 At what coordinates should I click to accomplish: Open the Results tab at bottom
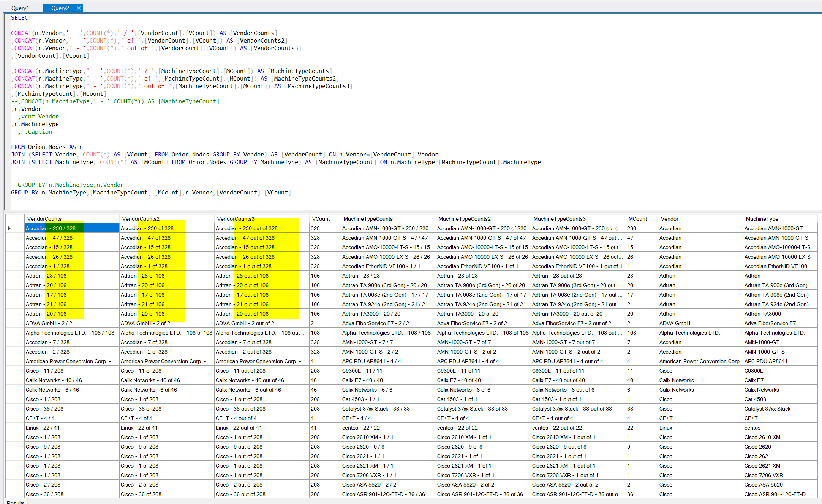pyautogui.click(x=16, y=502)
